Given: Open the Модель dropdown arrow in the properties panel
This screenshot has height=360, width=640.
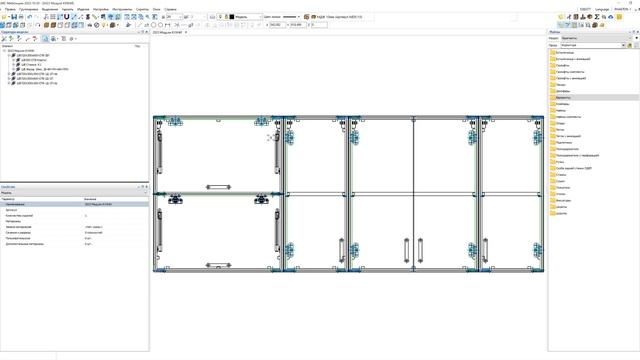Looking at the screenshot, I should pyautogui.click(x=146, y=193).
